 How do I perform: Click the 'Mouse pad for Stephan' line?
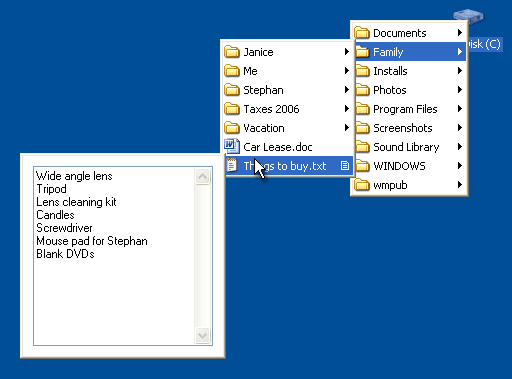pos(92,241)
